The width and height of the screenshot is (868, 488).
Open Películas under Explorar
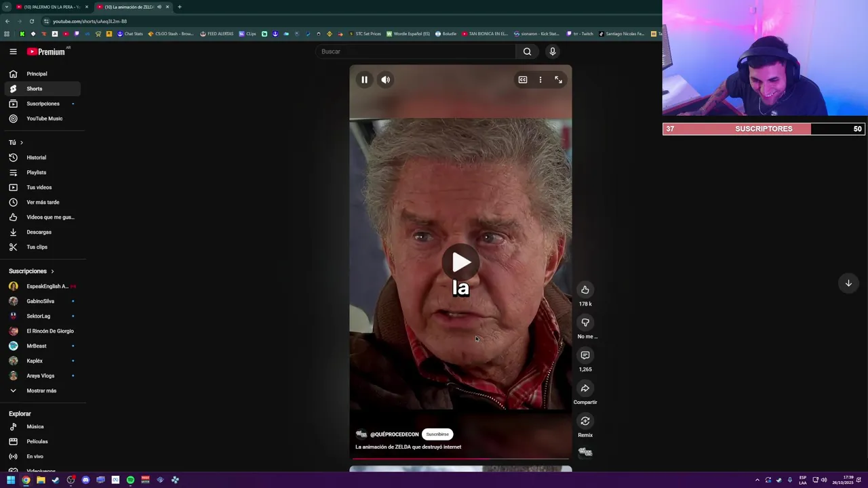pyautogui.click(x=43, y=442)
